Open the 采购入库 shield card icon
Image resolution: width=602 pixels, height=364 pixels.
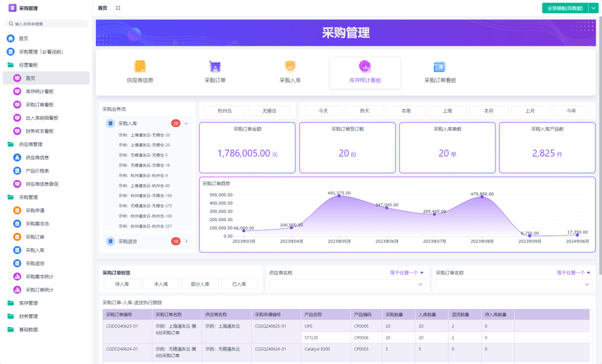click(290, 66)
